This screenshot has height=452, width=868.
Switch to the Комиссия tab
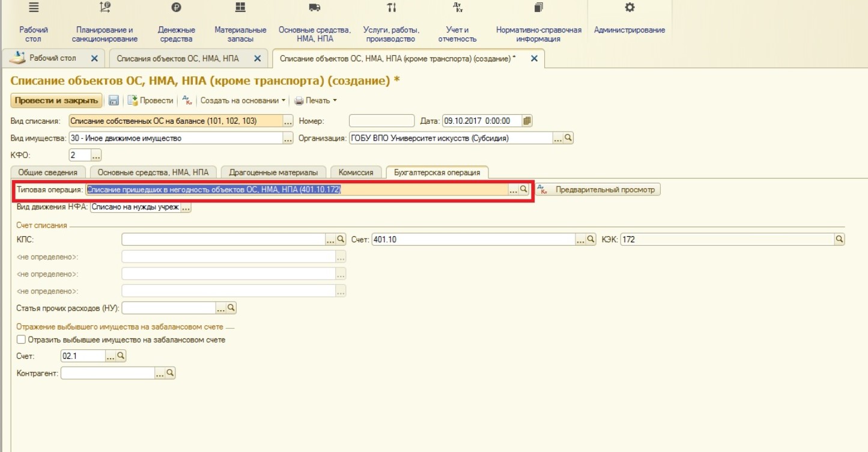point(356,172)
